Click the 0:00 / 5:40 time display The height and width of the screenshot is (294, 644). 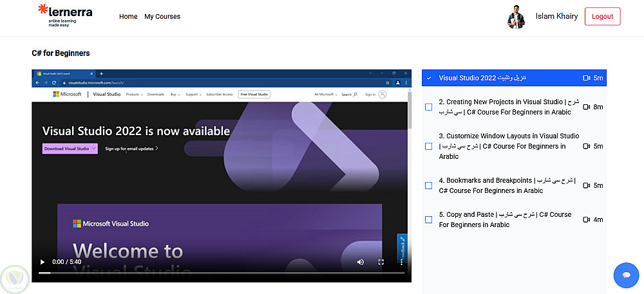(66, 262)
